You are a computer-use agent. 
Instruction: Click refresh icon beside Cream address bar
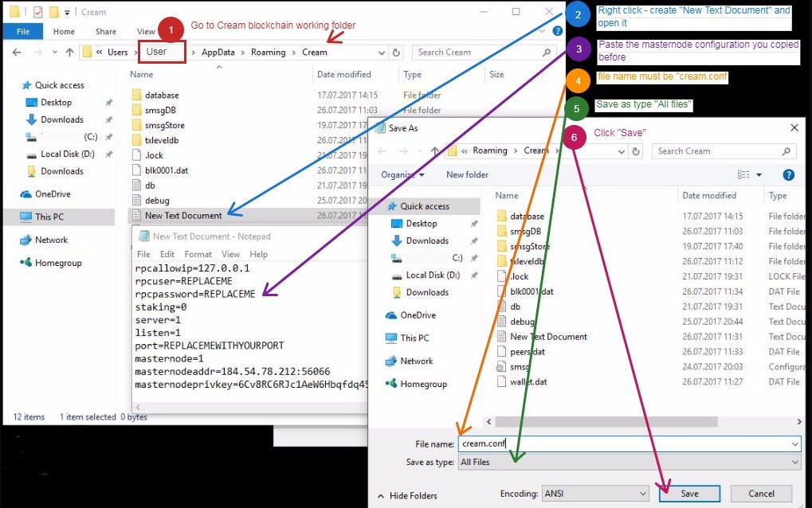pyautogui.click(x=396, y=53)
